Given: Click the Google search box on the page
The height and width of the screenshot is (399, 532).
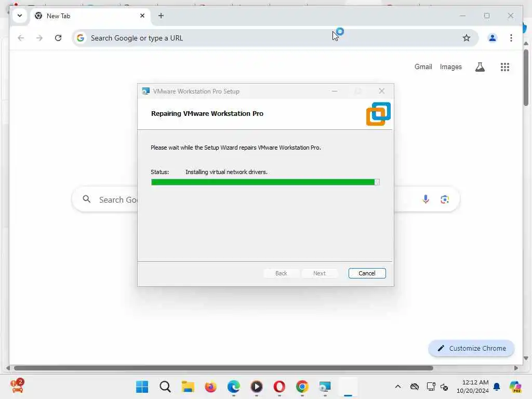Looking at the screenshot, I should pyautogui.click(x=265, y=199).
